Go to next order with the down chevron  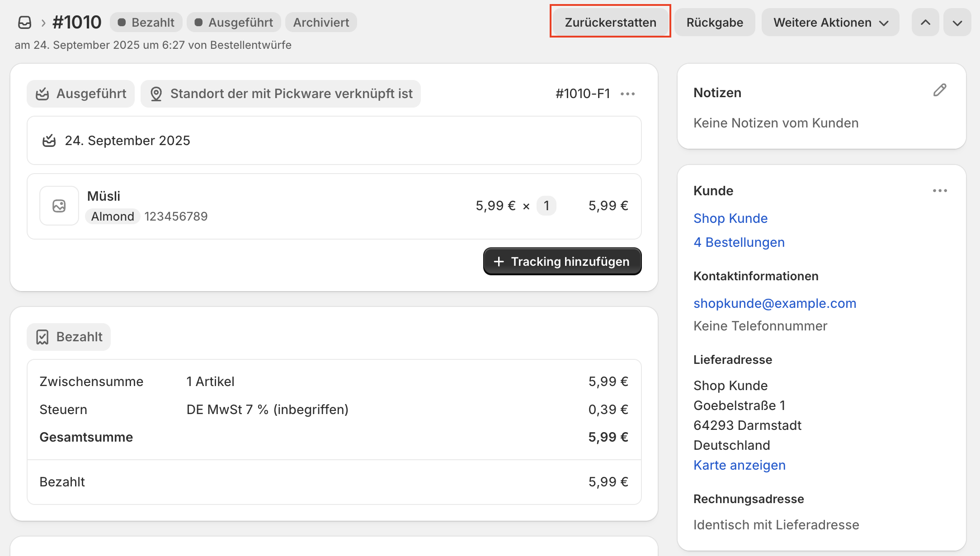[957, 22]
